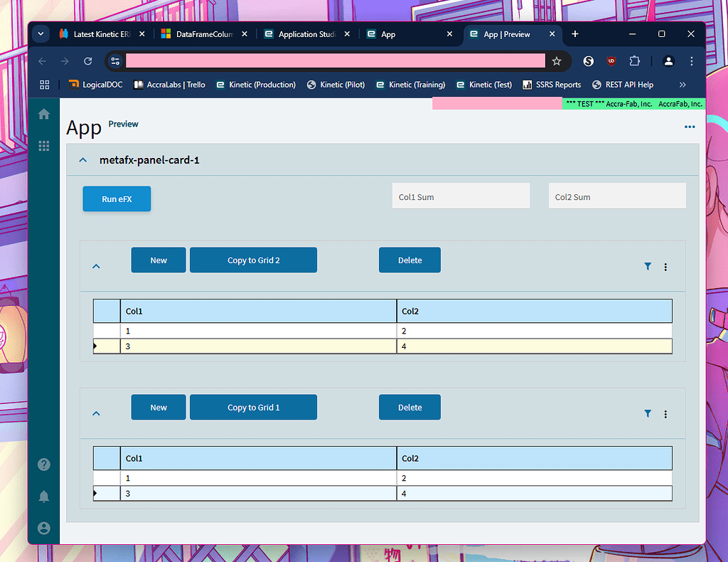Open the user profile icon in the sidebar

[43, 528]
